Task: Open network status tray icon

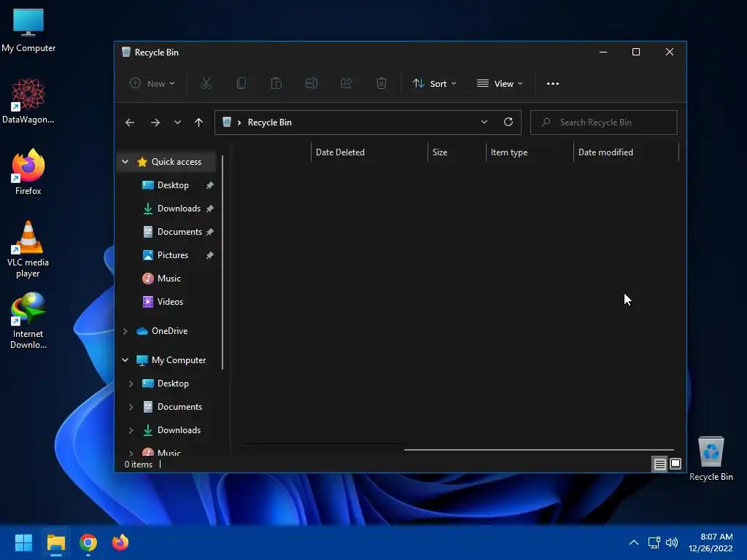Action: pyautogui.click(x=654, y=542)
